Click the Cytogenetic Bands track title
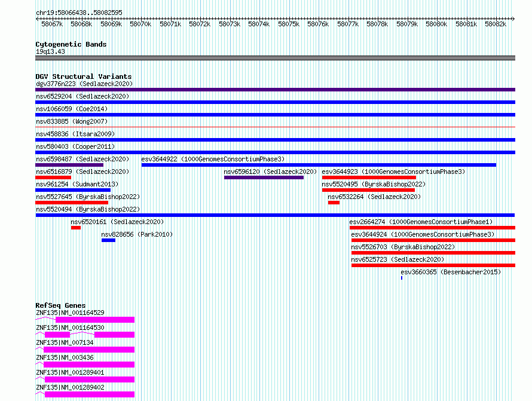 pyautogui.click(x=71, y=44)
